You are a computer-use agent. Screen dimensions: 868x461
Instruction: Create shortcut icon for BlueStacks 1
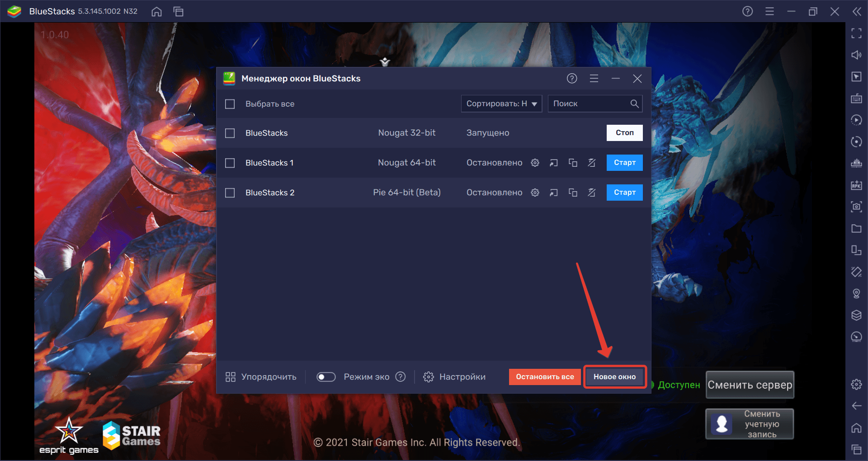554,163
